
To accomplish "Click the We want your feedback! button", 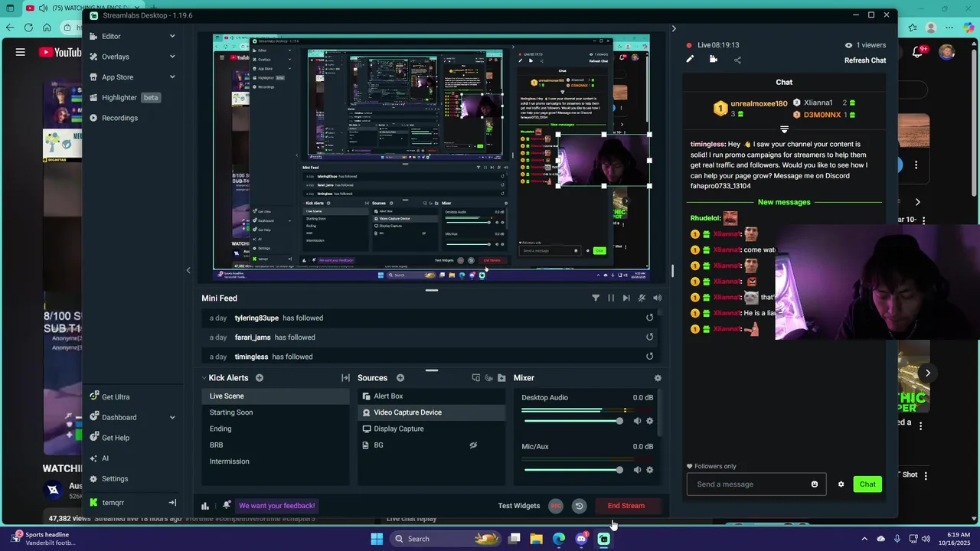I will pos(276,506).
